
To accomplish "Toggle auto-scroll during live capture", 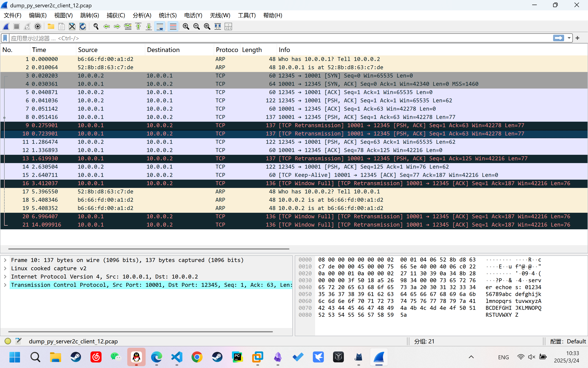I will point(160,26).
